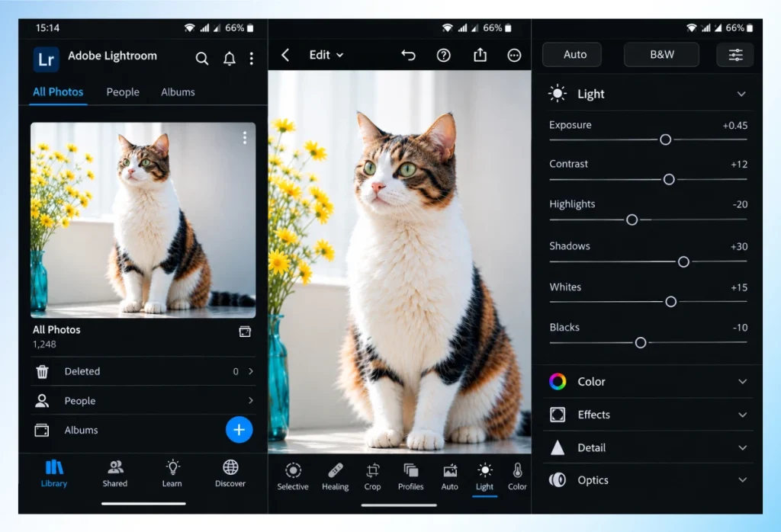781x532 pixels.
Task: Collapse the Light section chevron
Action: click(x=741, y=94)
